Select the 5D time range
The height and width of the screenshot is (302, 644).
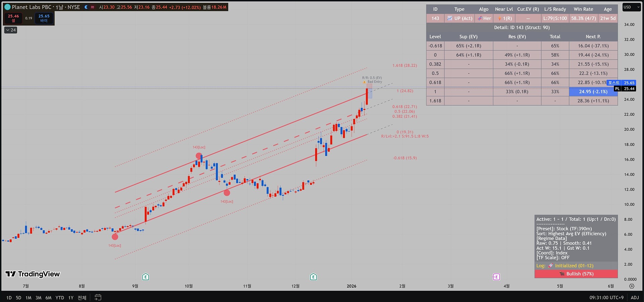tap(18, 298)
